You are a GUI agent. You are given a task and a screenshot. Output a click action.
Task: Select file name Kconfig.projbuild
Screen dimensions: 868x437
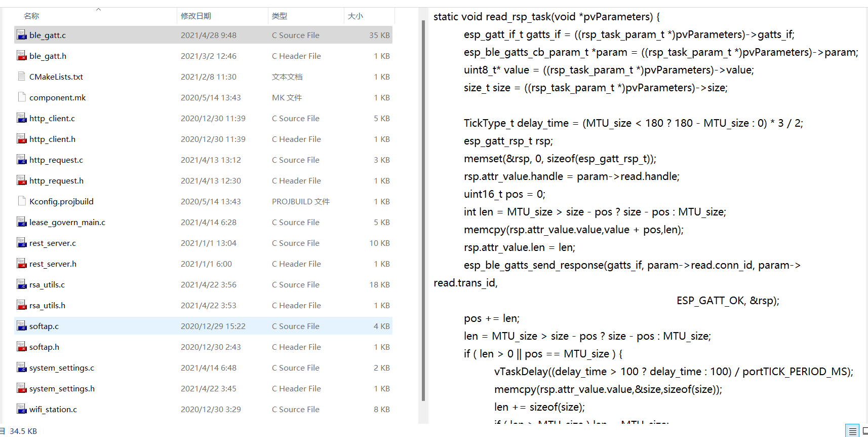pos(61,201)
